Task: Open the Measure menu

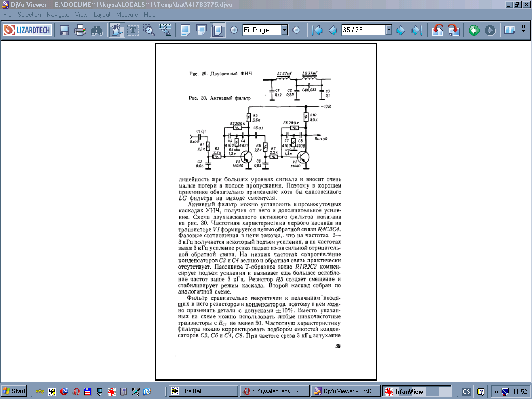Action: [x=127, y=15]
